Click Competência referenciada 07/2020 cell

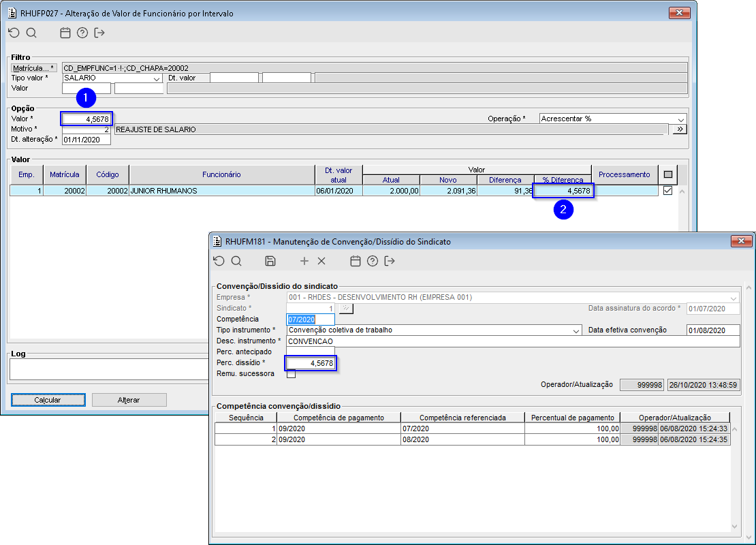[x=462, y=429]
